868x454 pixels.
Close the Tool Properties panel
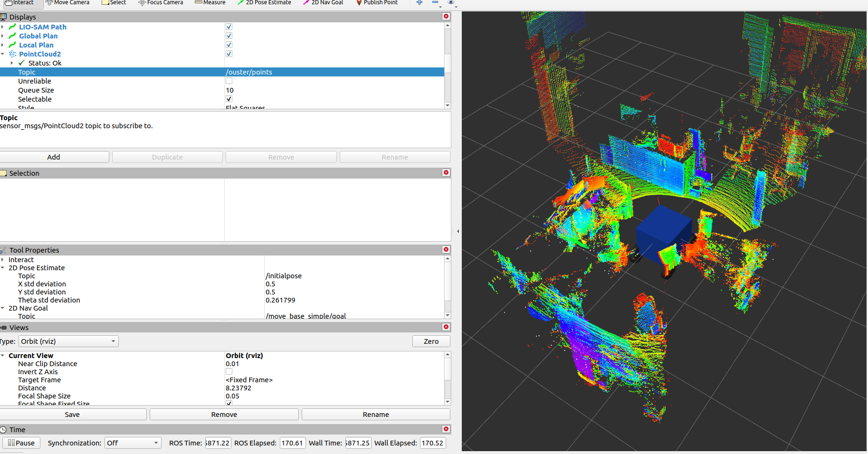point(446,250)
